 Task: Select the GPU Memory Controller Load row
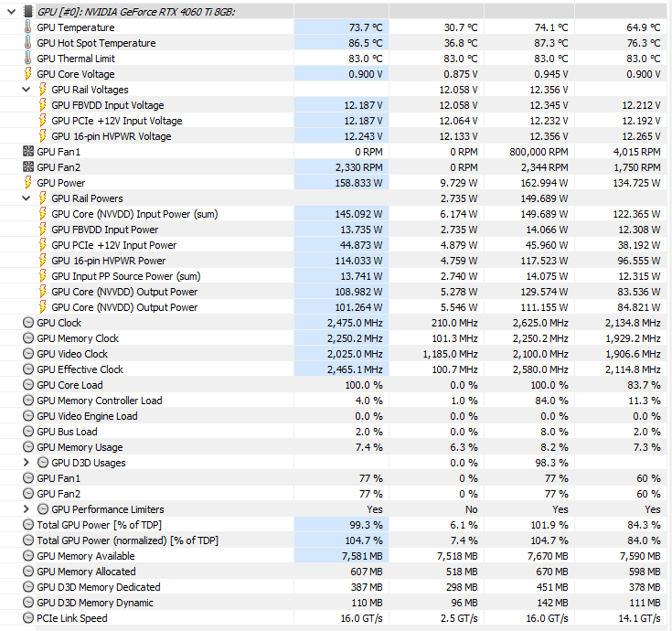(336, 401)
